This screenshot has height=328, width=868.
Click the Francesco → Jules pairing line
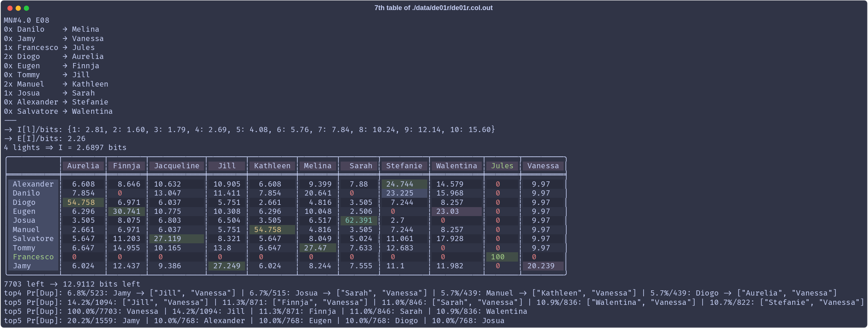pos(49,47)
